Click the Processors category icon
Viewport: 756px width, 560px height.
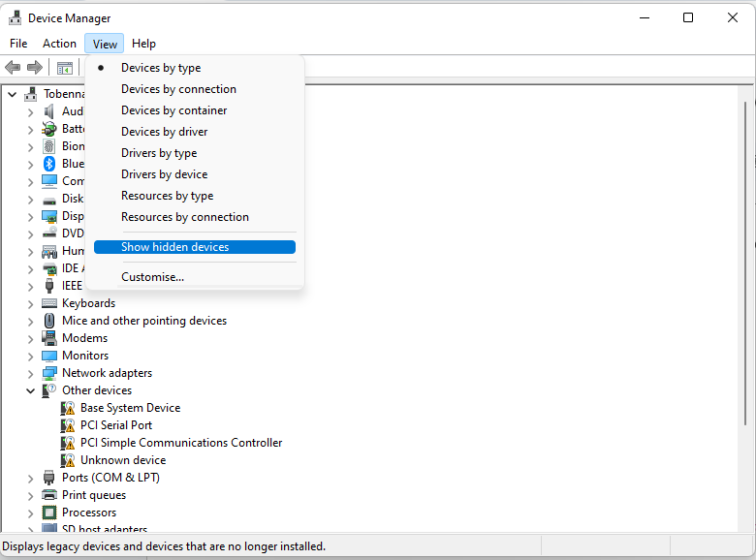(x=49, y=513)
